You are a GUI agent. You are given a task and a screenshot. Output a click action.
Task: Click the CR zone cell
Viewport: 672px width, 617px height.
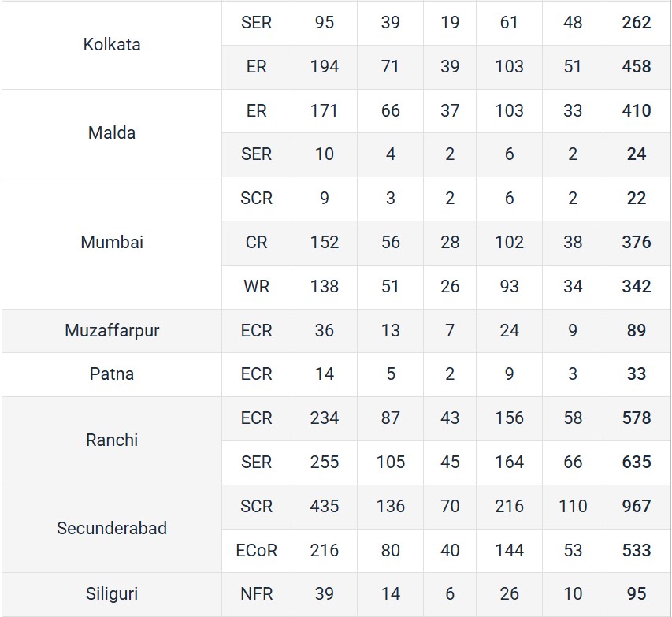[x=256, y=242]
